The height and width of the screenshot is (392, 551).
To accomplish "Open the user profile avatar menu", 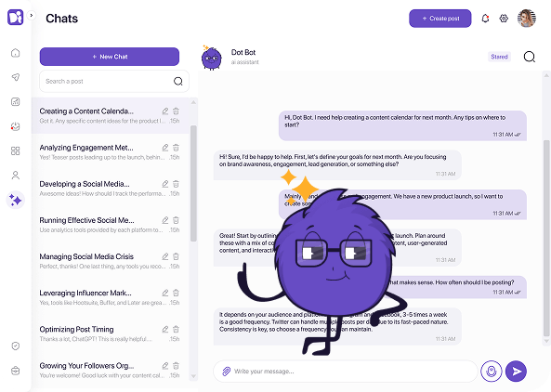I will [x=527, y=19].
